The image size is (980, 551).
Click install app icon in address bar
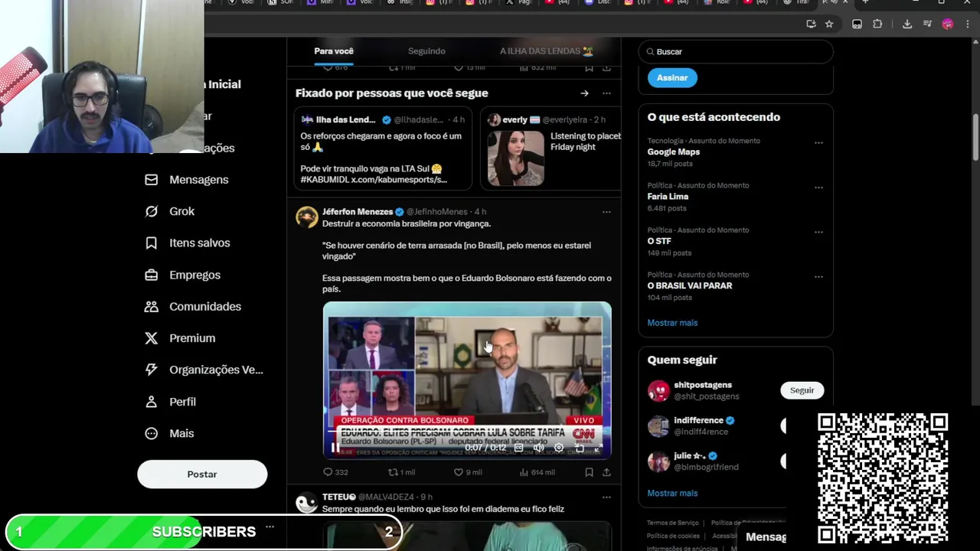pyautogui.click(x=811, y=24)
